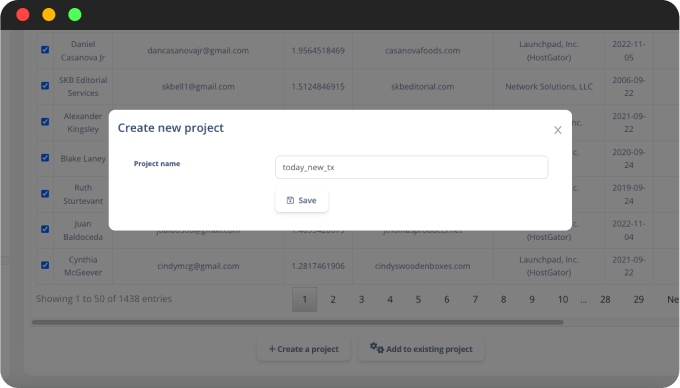Screen dimensions: 680x388
Task: Go to page 2 of results
Action: 333,300
